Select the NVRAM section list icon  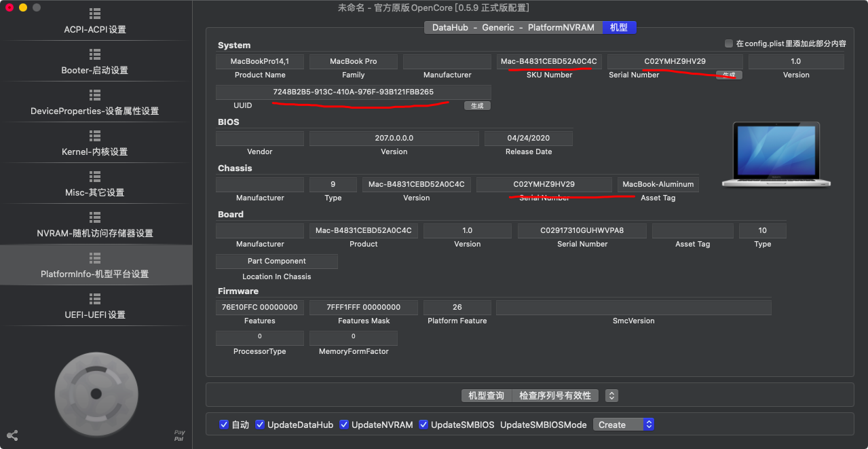95,217
